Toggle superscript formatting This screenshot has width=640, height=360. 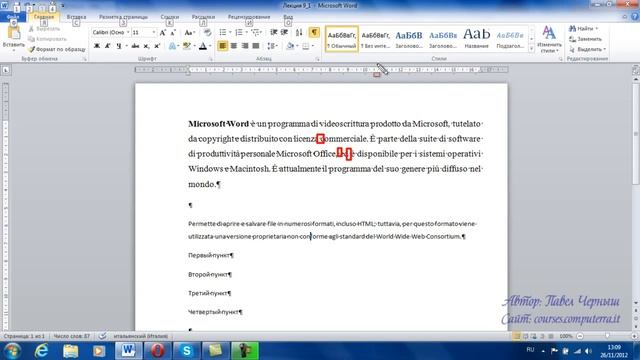[x=157, y=46]
